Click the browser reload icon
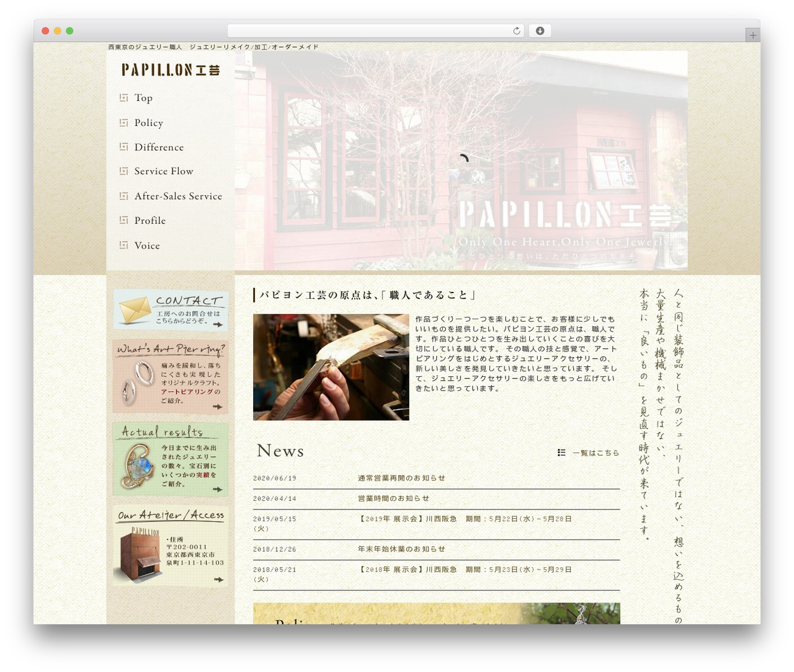This screenshot has height=672, width=794. 516,31
